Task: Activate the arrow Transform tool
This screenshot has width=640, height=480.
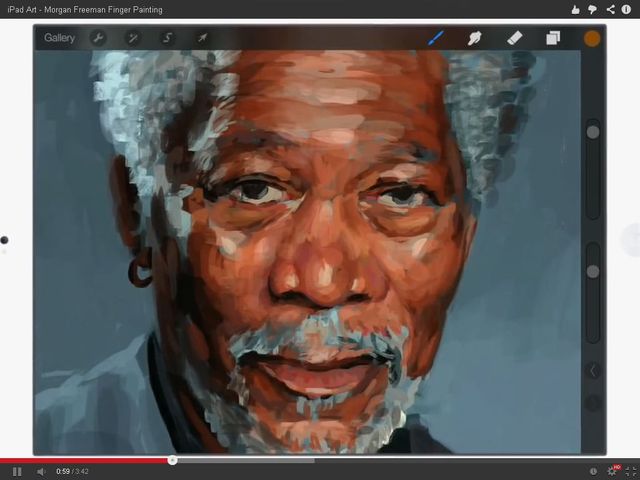Action: (202, 38)
